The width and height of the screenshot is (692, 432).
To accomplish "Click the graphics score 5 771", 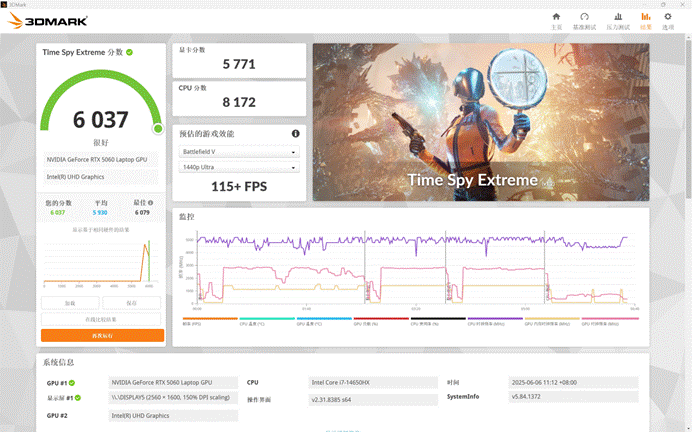I will (239, 64).
